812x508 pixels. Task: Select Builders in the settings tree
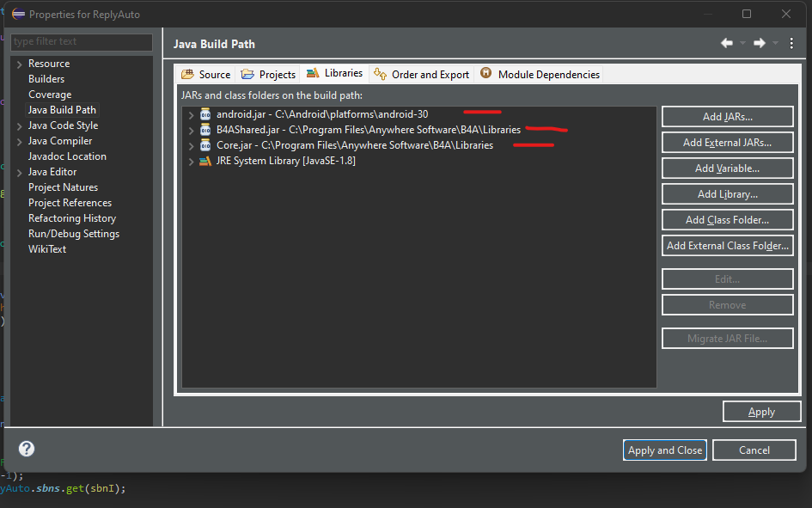tap(46, 79)
